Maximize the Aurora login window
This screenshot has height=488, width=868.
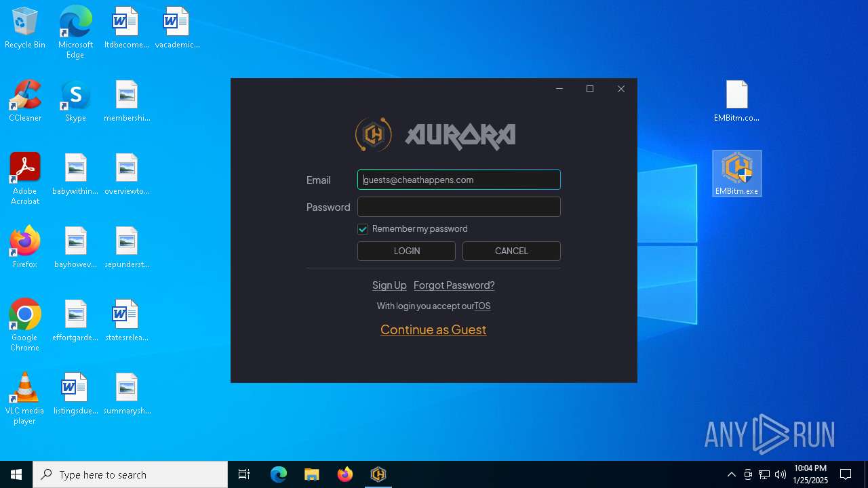click(x=590, y=89)
